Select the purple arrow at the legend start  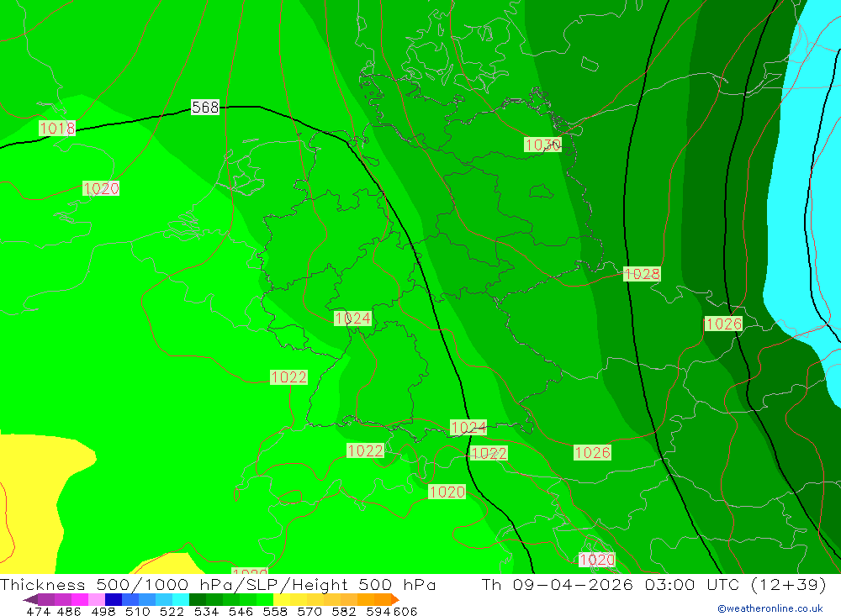click(x=30, y=599)
